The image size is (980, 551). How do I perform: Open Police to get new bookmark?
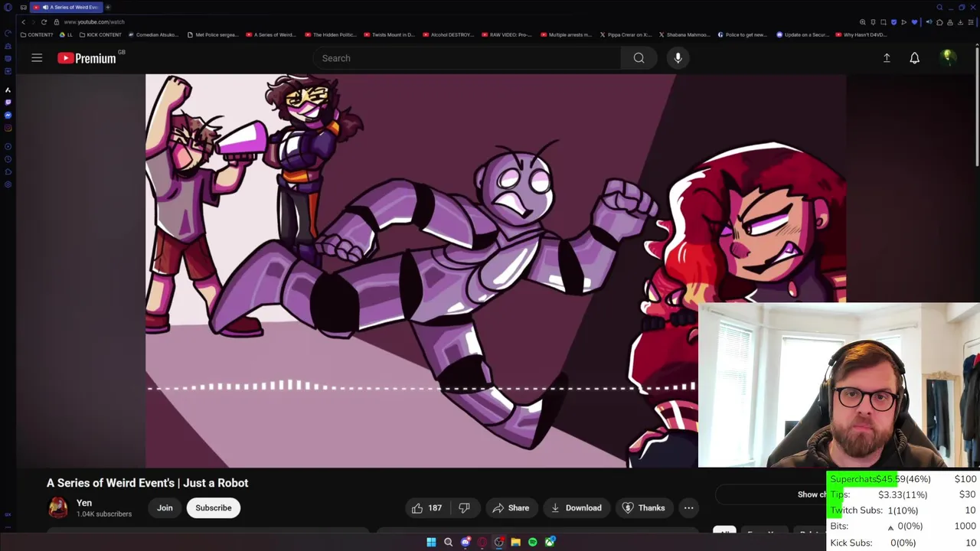(x=742, y=34)
